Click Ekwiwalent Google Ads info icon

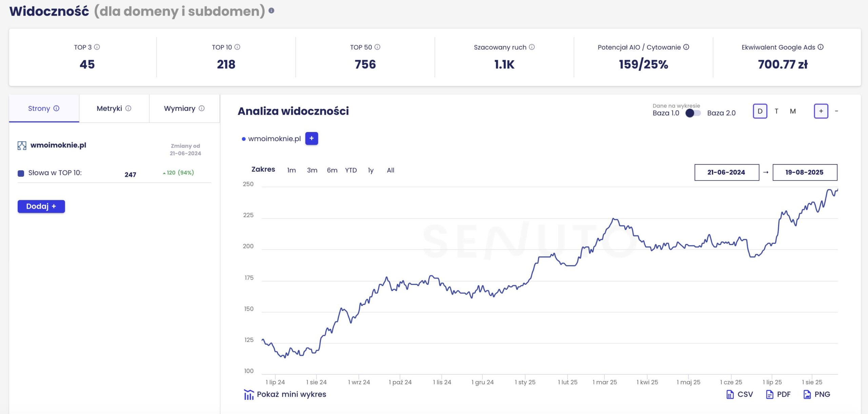pyautogui.click(x=821, y=47)
